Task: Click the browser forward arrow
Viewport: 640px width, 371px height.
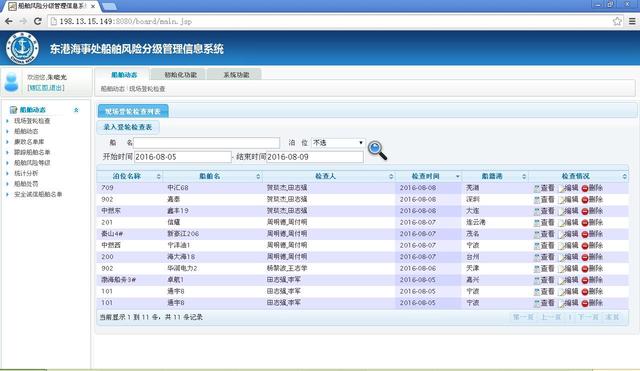Action: pos(23,21)
